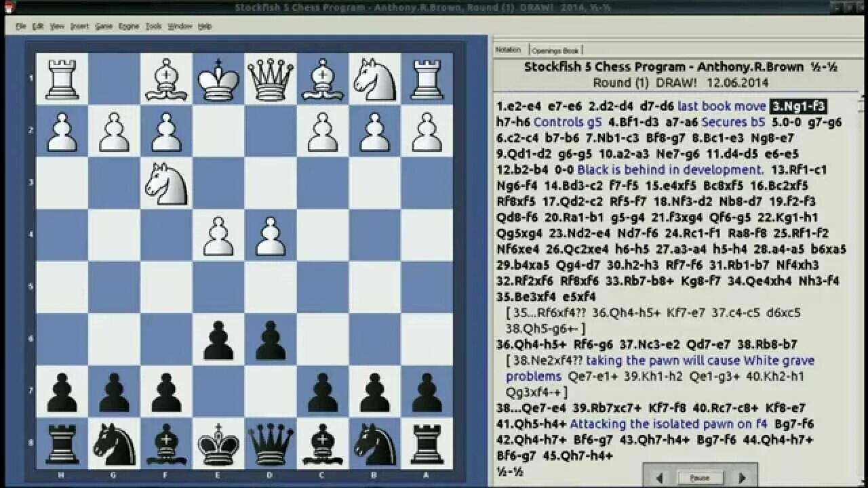Image resolution: width=868 pixels, height=488 pixels.
Task: Open the File menu
Action: tap(20, 26)
